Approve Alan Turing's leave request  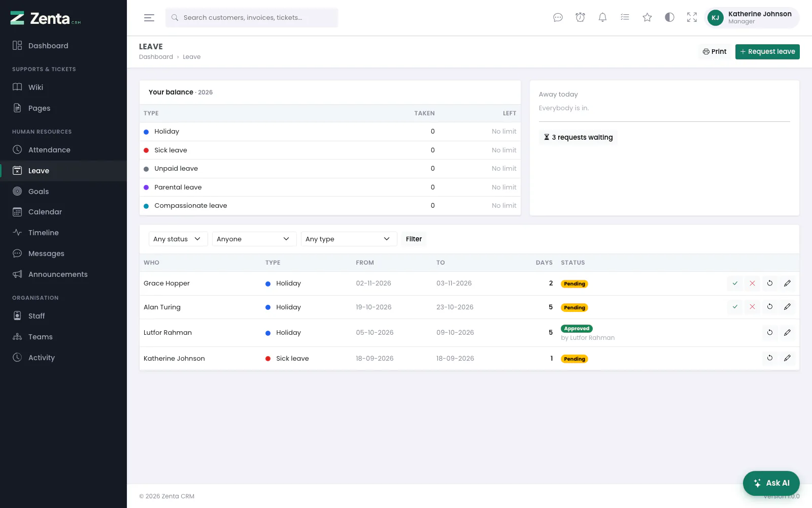(735, 307)
